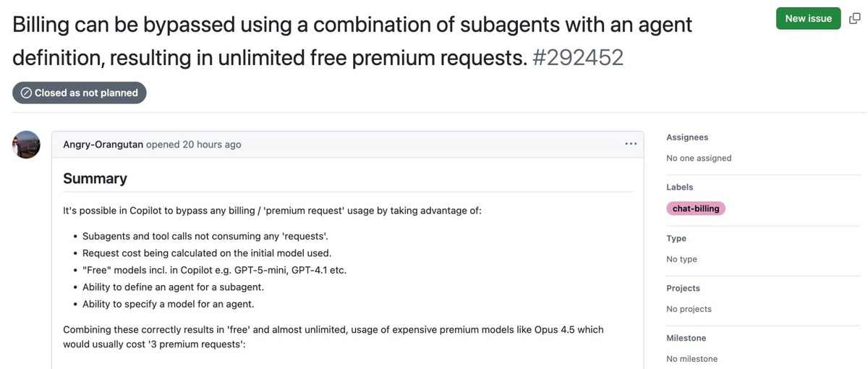
Task: Click the Assignees sidebar heading
Action: click(x=687, y=137)
